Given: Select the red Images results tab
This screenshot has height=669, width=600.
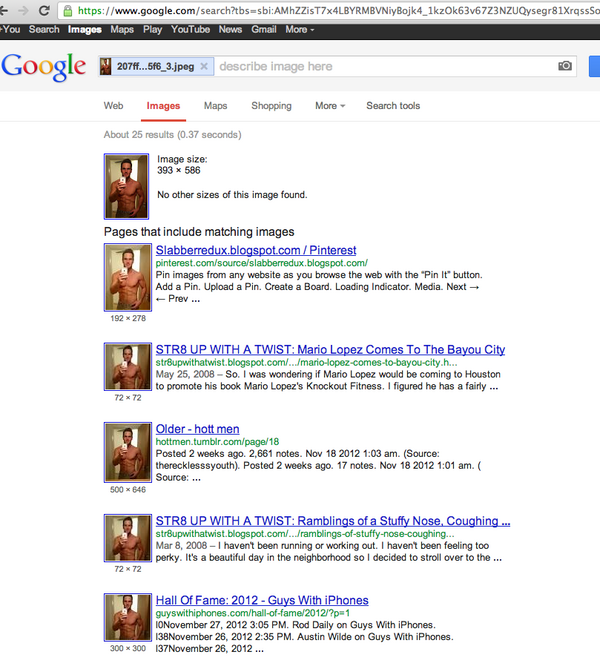Looking at the screenshot, I should pos(163,106).
